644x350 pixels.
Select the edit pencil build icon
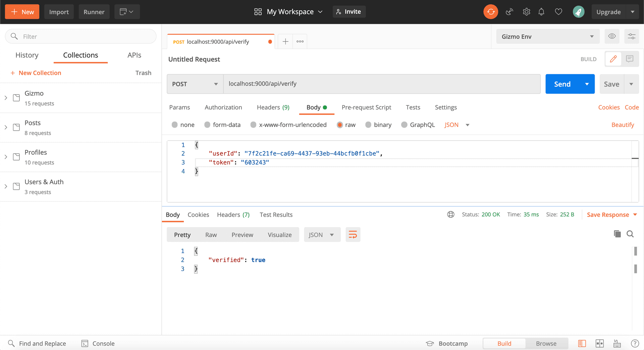613,59
